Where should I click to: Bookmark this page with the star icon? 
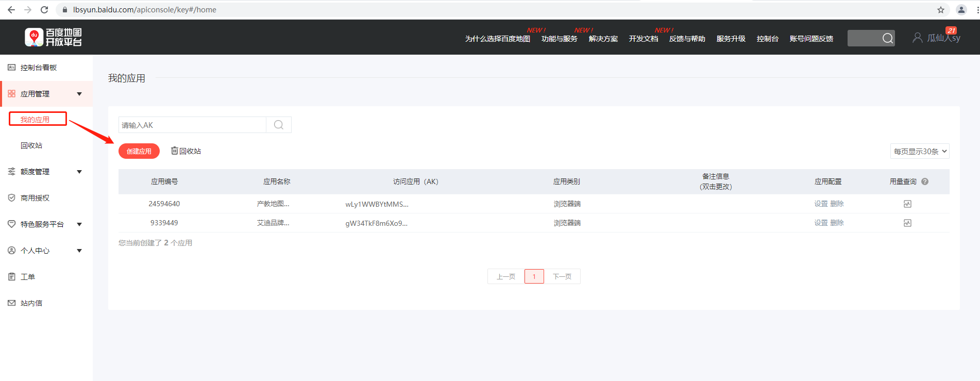pos(941,10)
